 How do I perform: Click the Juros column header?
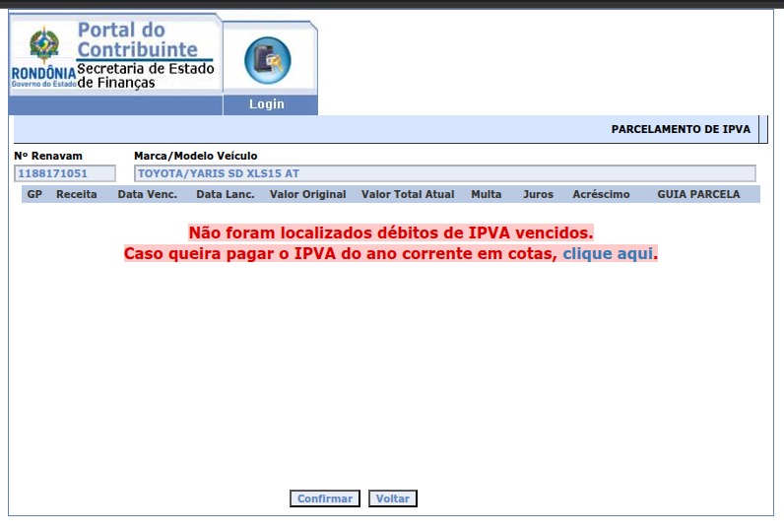tap(538, 195)
